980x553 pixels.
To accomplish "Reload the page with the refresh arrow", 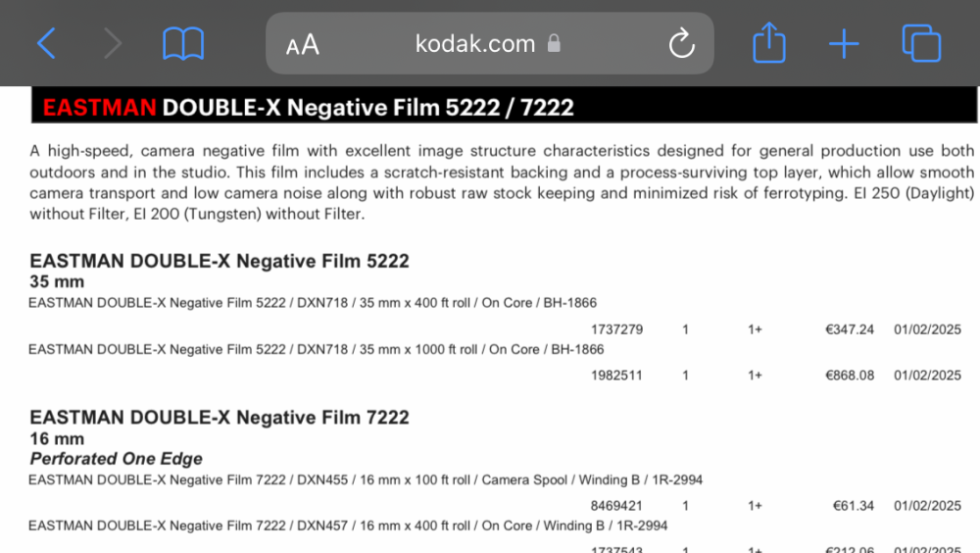I will [681, 43].
